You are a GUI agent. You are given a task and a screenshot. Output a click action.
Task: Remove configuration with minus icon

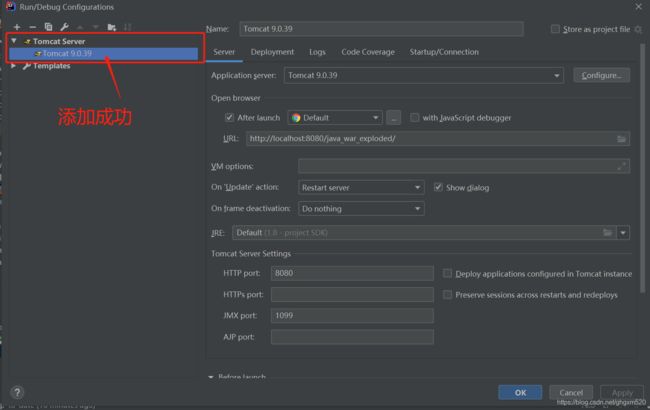click(33, 27)
